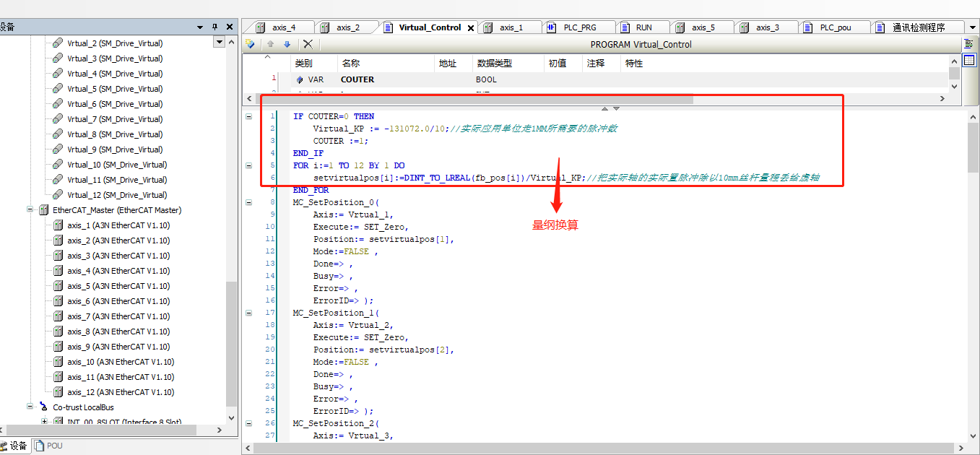Image resolution: width=980 pixels, height=455 pixels.
Task: Click the device tree scroll-up arrow
Action: coord(231,43)
